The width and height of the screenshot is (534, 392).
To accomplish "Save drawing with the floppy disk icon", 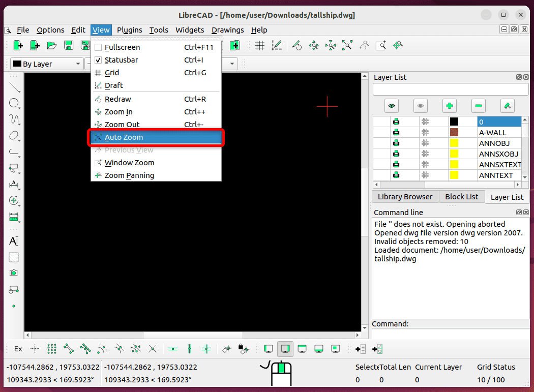I will click(x=69, y=45).
